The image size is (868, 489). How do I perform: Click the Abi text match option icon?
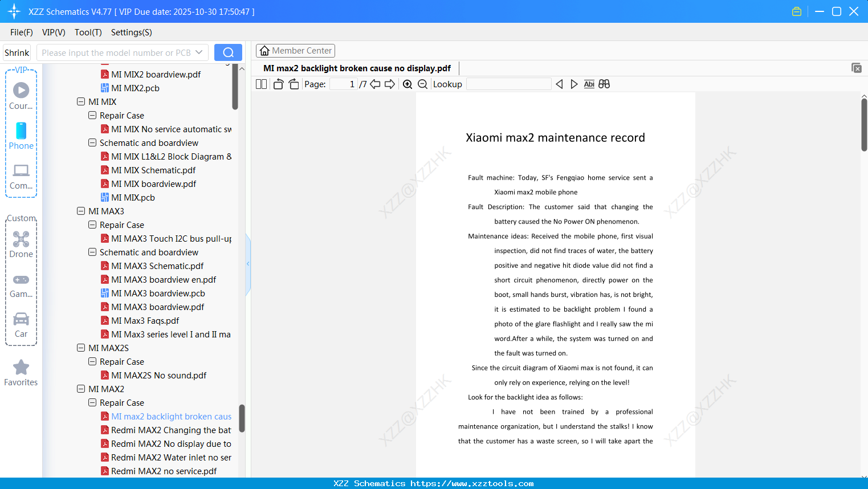click(589, 84)
